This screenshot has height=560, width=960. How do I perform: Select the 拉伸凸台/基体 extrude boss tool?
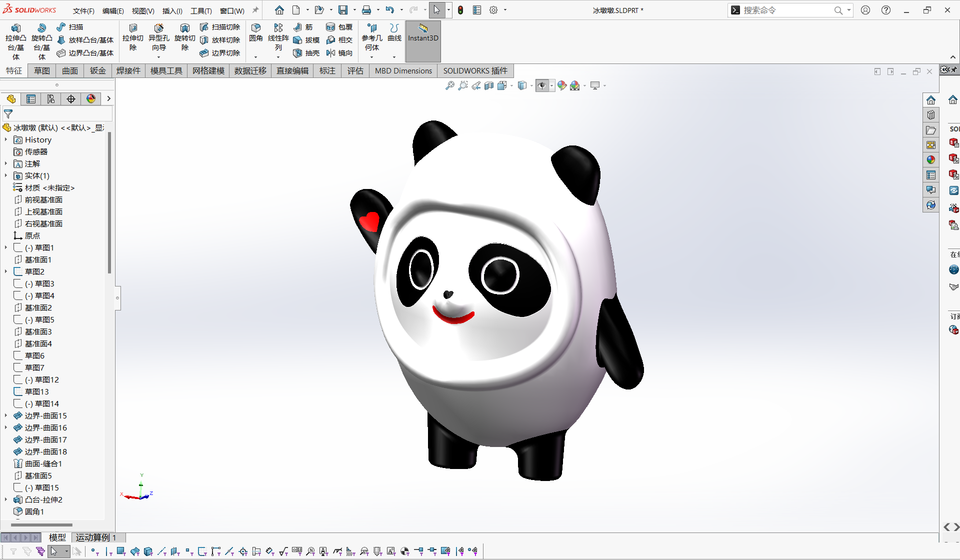click(15, 41)
